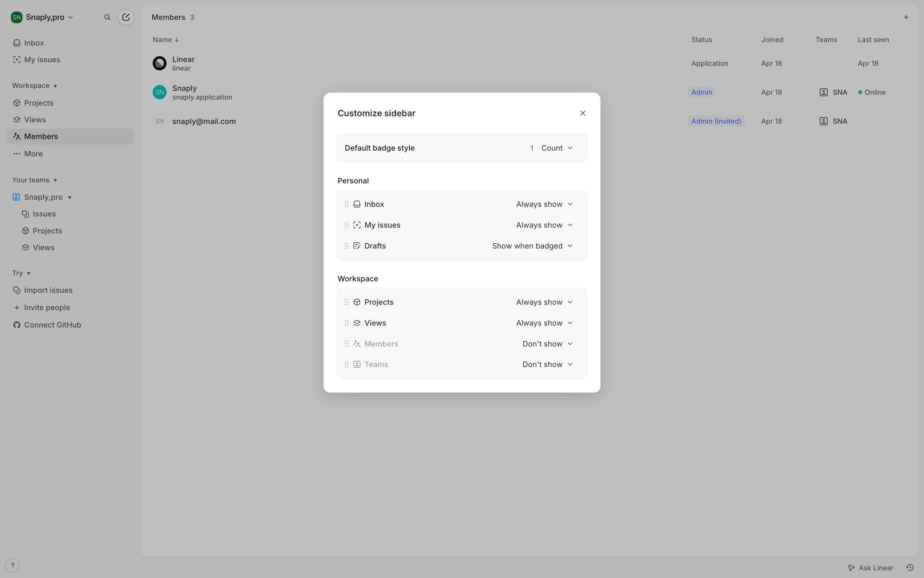
Task: Click the Snaply teal SN avatar
Action: point(159,92)
